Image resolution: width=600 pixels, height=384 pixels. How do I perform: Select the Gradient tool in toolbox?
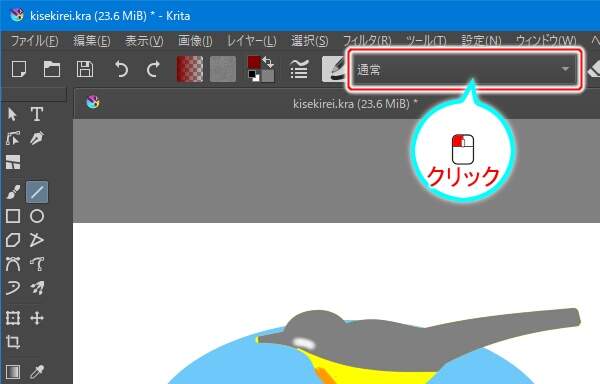pos(13,371)
